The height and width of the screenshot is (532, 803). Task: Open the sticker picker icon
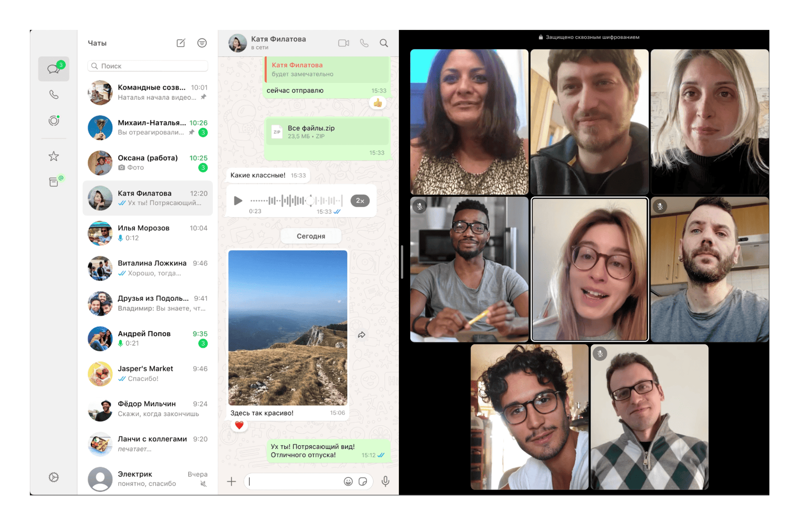click(363, 482)
